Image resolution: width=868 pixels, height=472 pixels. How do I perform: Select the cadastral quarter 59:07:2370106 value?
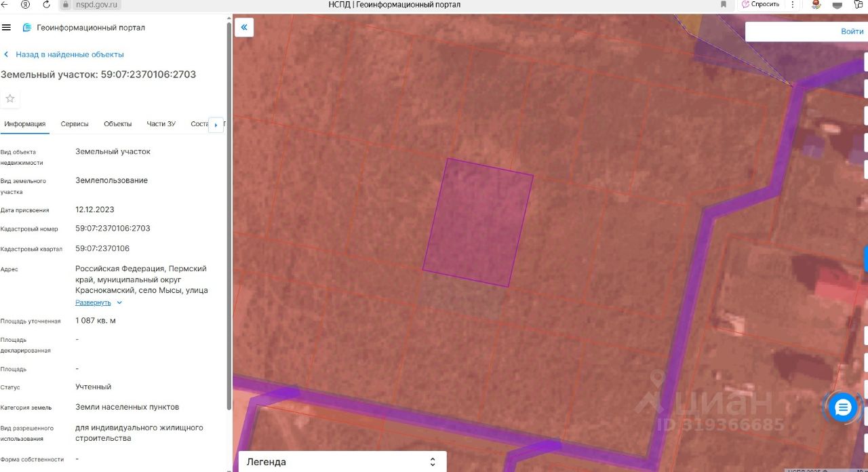102,249
